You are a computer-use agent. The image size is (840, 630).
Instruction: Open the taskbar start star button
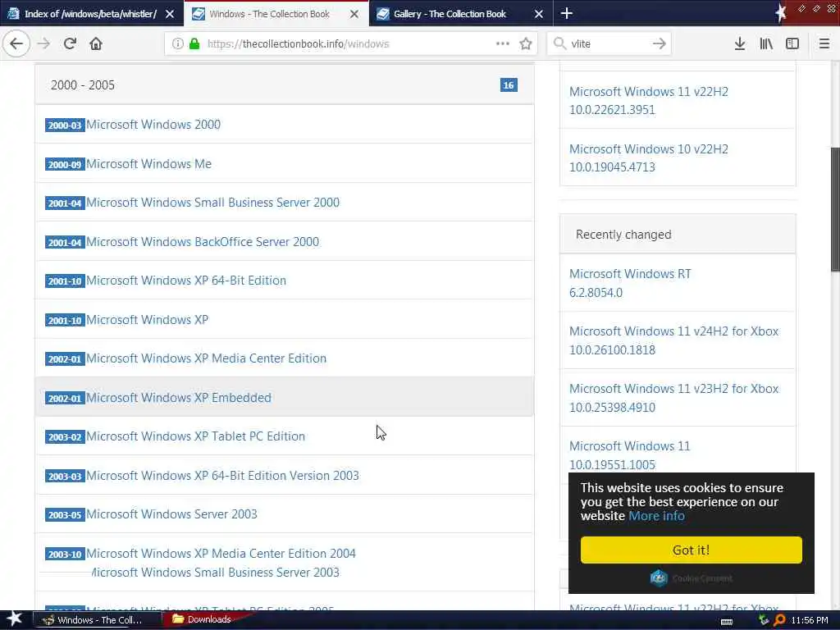point(13,619)
